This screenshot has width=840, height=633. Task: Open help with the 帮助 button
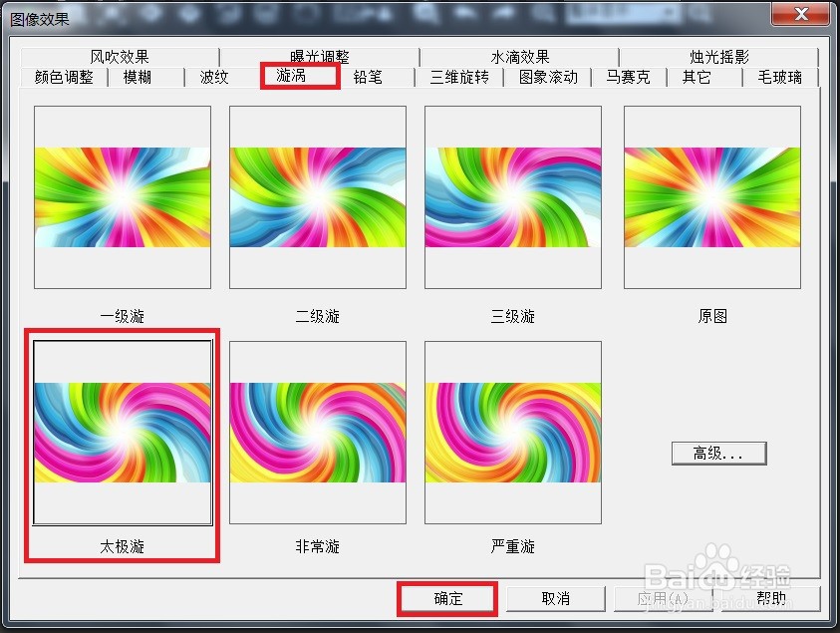[771, 598]
